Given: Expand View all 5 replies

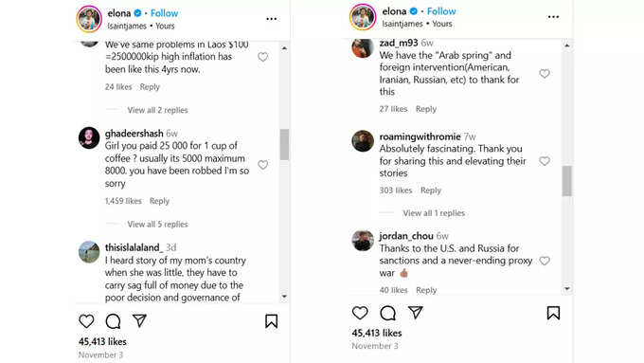Looking at the screenshot, I should click(x=158, y=224).
